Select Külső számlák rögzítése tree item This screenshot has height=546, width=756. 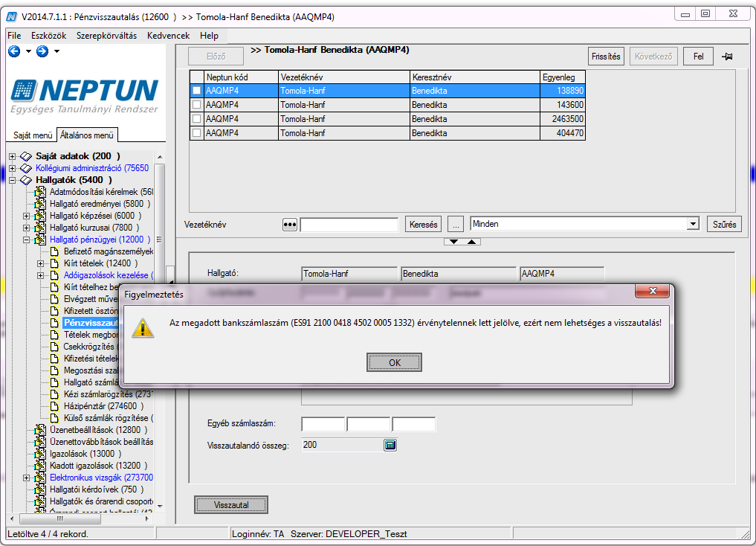[x=109, y=418]
